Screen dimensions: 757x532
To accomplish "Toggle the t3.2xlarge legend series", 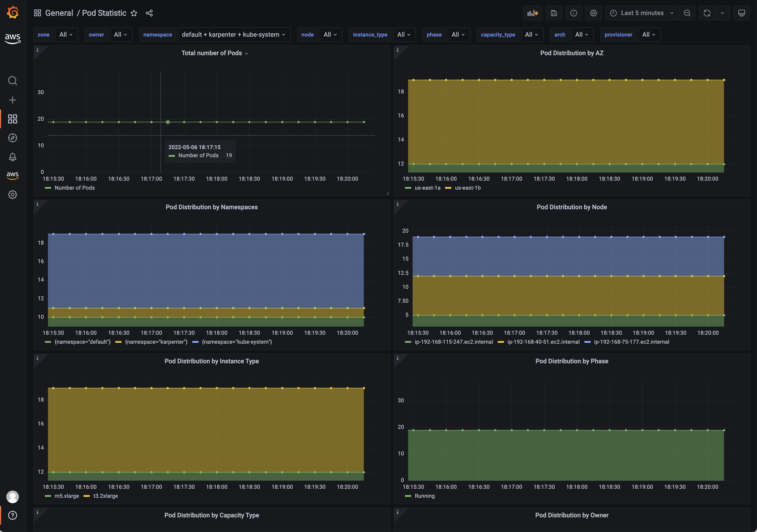I will click(105, 496).
